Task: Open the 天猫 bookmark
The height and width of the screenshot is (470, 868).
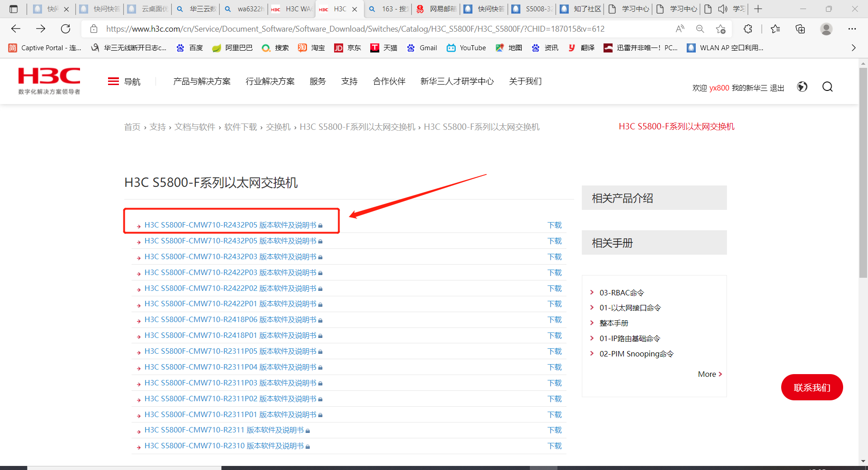Action: (x=384, y=48)
